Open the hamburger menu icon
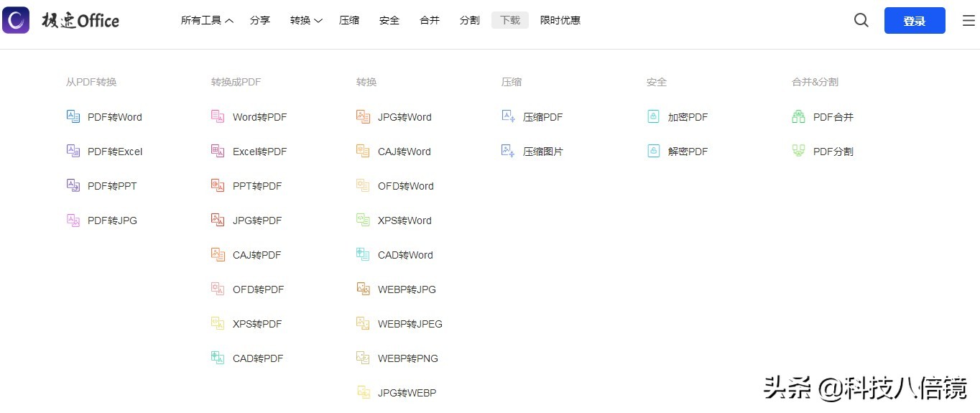Image resolution: width=980 pixels, height=413 pixels. point(969,21)
